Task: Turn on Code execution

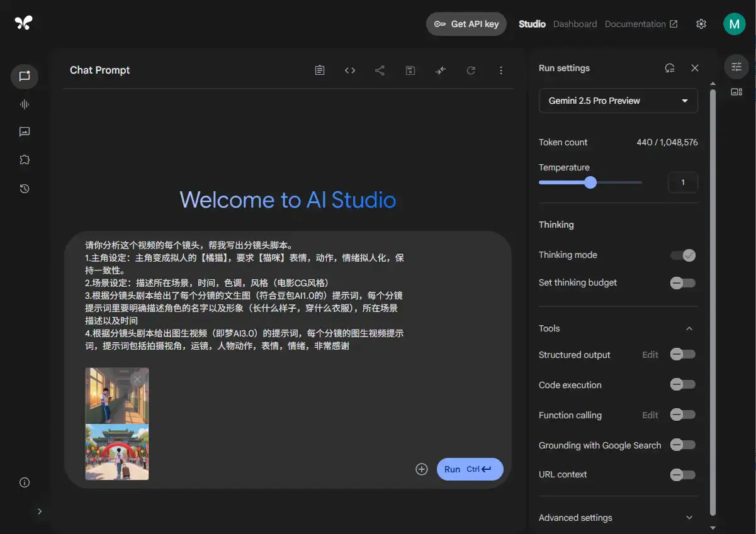Action: 683,384
